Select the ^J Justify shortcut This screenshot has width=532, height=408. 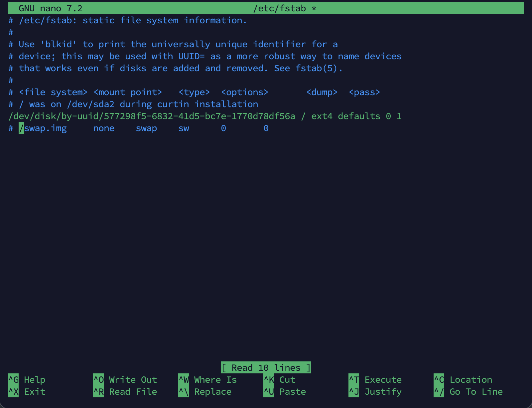click(x=375, y=392)
